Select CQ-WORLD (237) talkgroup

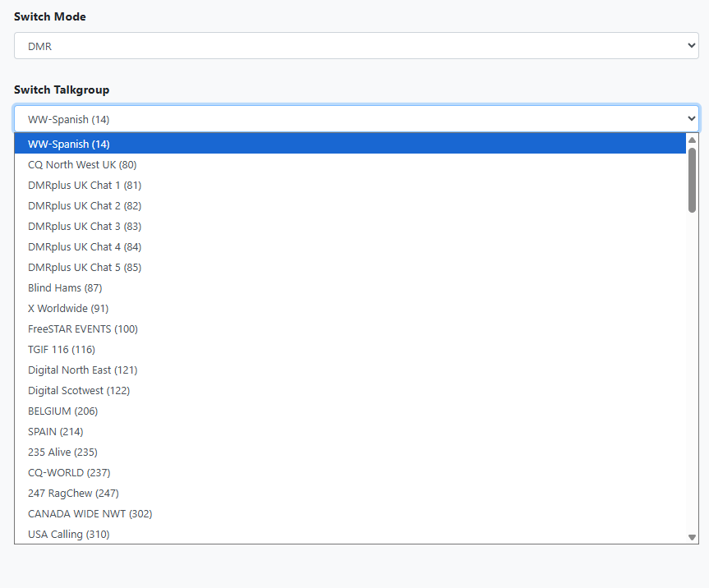350,473
